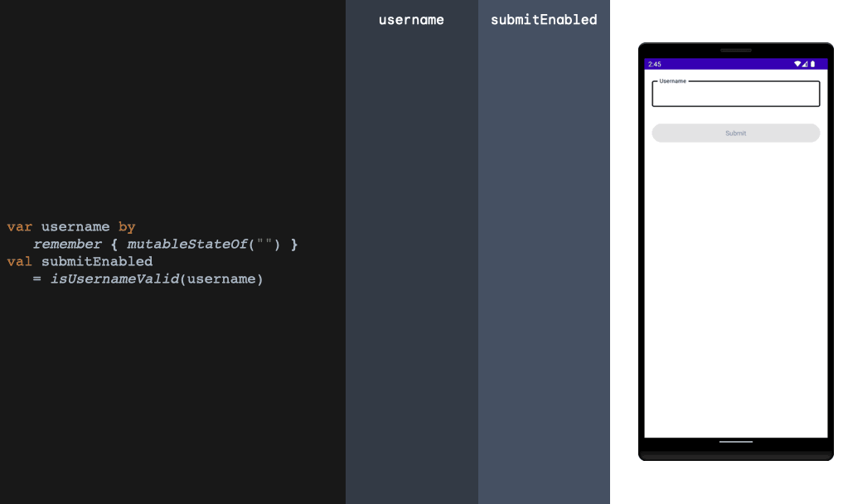843x504 pixels.
Task: Click the 'var' keyword in the code
Action: pyautogui.click(x=20, y=227)
